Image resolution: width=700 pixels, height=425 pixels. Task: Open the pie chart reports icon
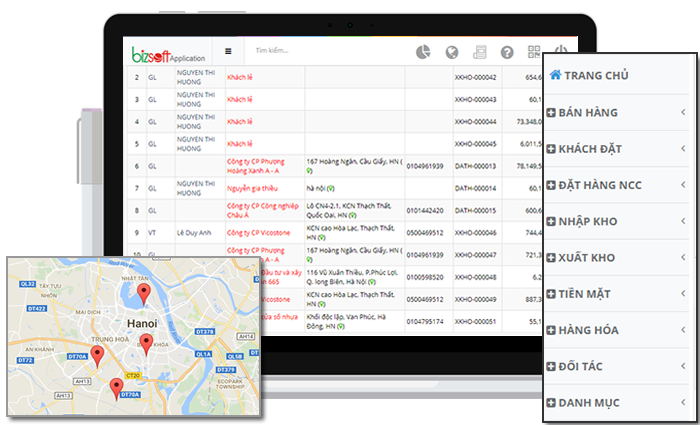click(423, 52)
